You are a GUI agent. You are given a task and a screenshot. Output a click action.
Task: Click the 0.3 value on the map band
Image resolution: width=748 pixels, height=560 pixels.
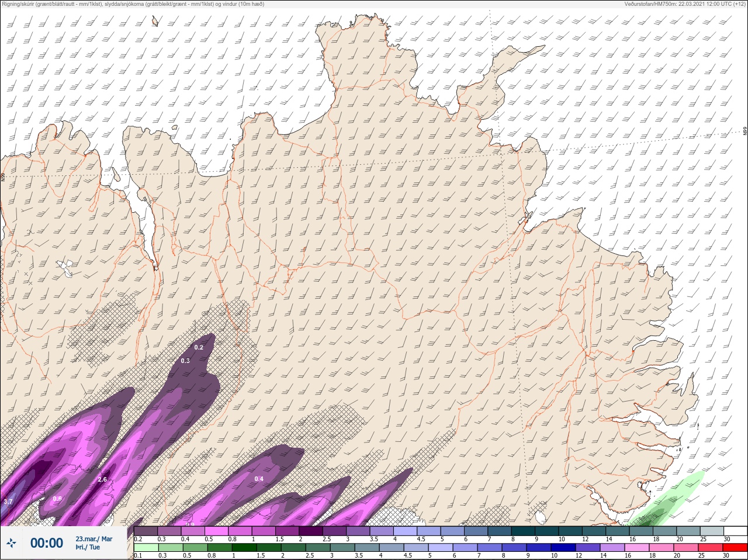click(x=185, y=361)
